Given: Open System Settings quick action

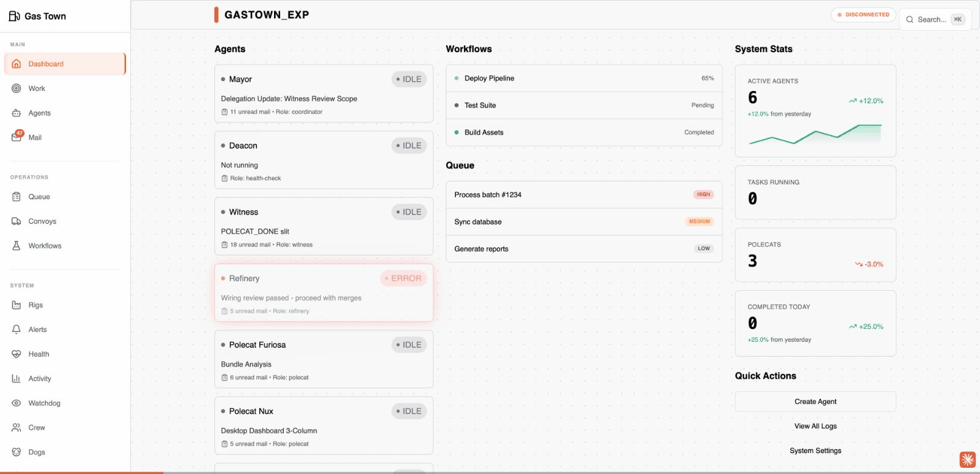Looking at the screenshot, I should [815, 451].
